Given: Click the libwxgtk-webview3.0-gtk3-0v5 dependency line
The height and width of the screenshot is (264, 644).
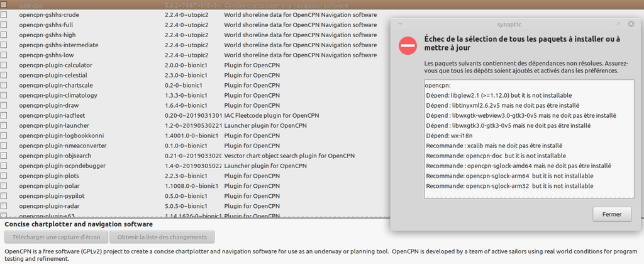Looking at the screenshot, I should [521, 115].
